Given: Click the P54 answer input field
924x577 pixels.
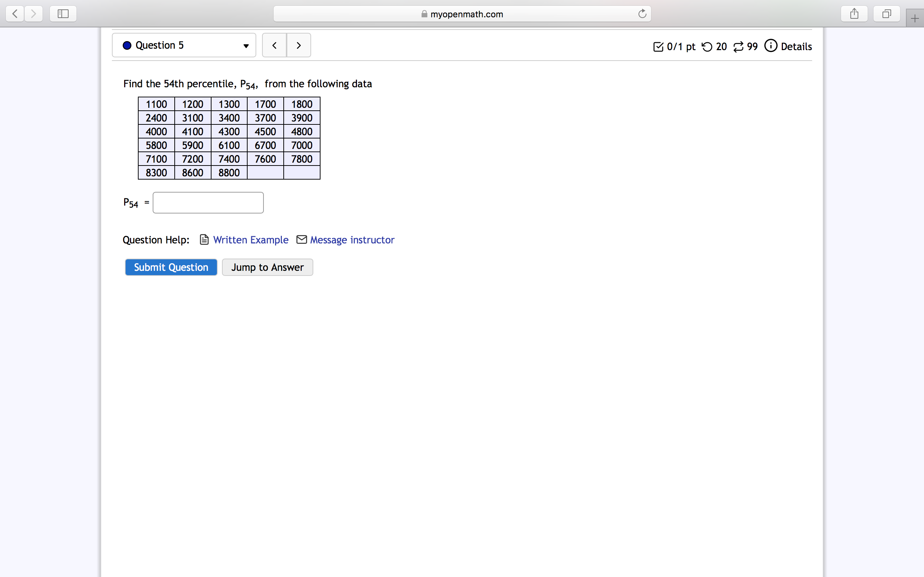Looking at the screenshot, I should click(x=208, y=202).
